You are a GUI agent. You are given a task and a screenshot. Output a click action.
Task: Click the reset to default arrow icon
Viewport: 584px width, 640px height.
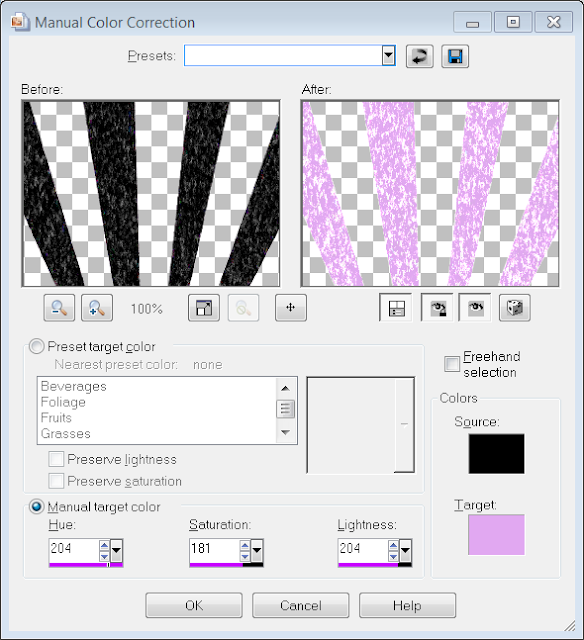click(x=420, y=56)
